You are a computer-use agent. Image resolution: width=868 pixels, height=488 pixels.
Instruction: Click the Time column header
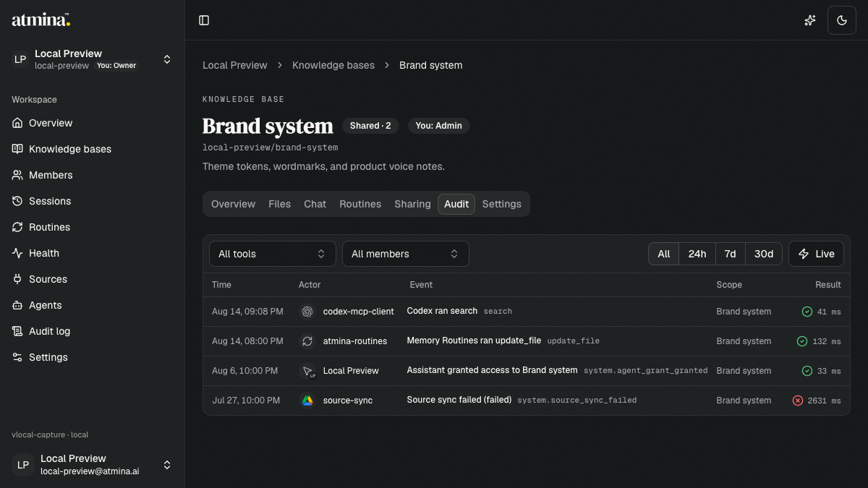221,285
